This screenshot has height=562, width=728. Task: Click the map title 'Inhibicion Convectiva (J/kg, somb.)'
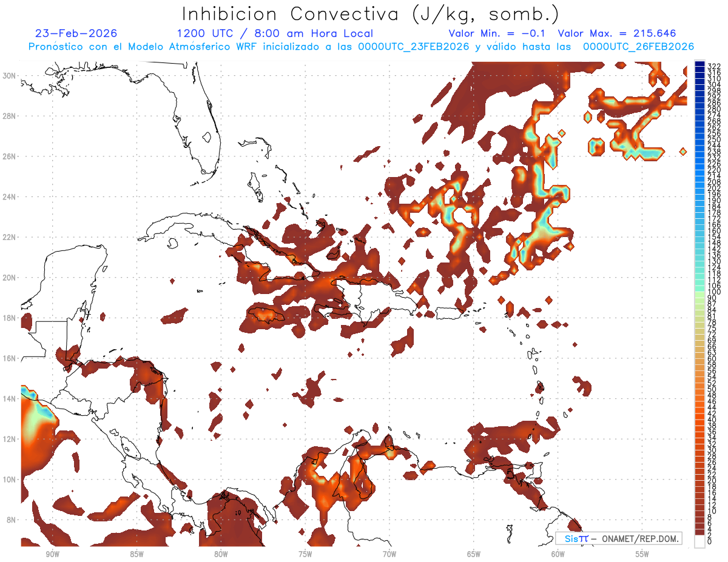pyautogui.click(x=370, y=14)
